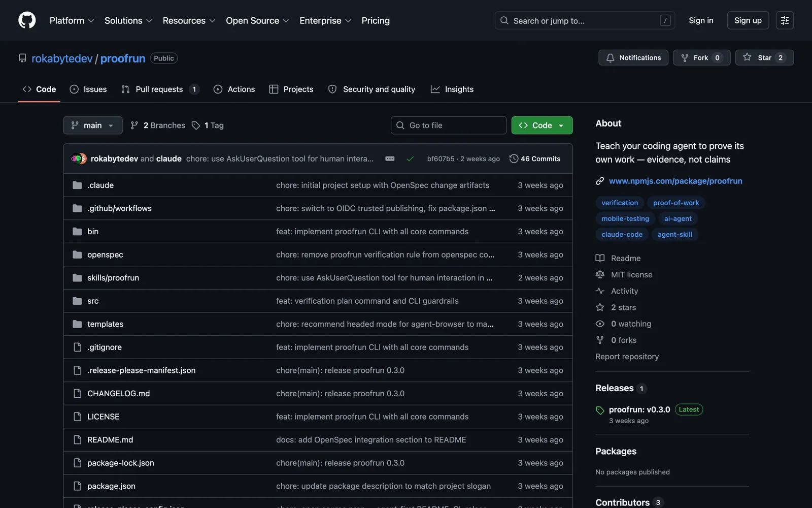
Task: Star the proofrun repository
Action: tap(764, 58)
